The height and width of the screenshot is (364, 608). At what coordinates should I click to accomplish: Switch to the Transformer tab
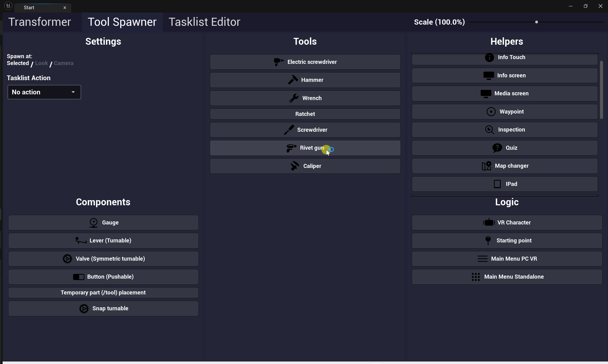[x=40, y=22]
